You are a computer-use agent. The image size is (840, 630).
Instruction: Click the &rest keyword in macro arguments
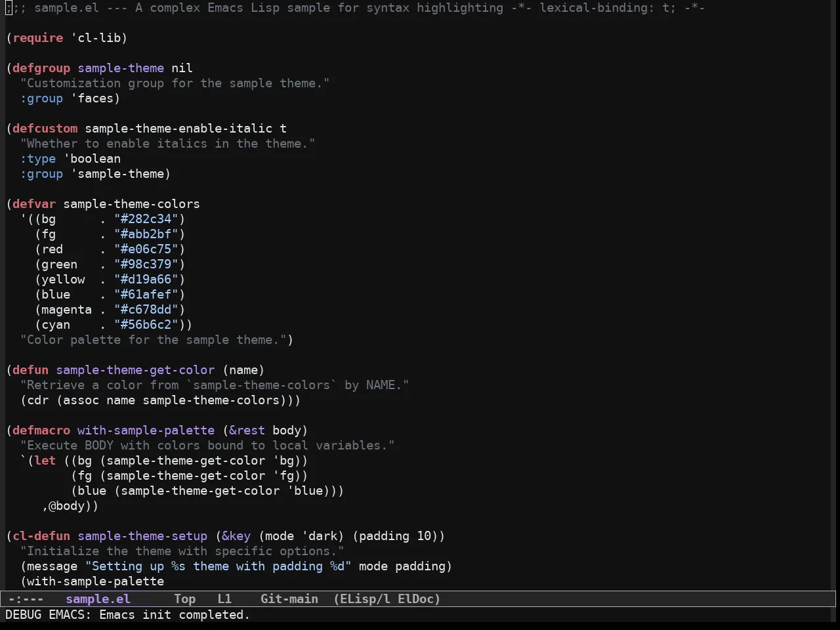(x=247, y=430)
